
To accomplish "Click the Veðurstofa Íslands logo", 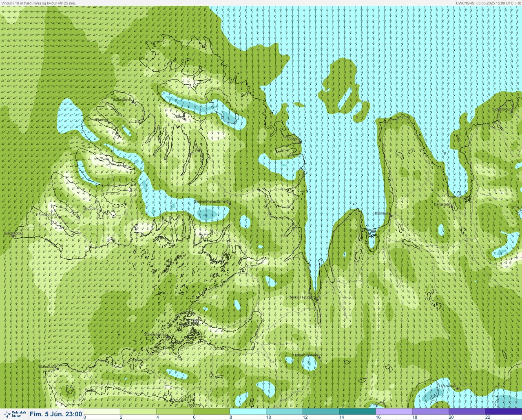I will (14, 414).
